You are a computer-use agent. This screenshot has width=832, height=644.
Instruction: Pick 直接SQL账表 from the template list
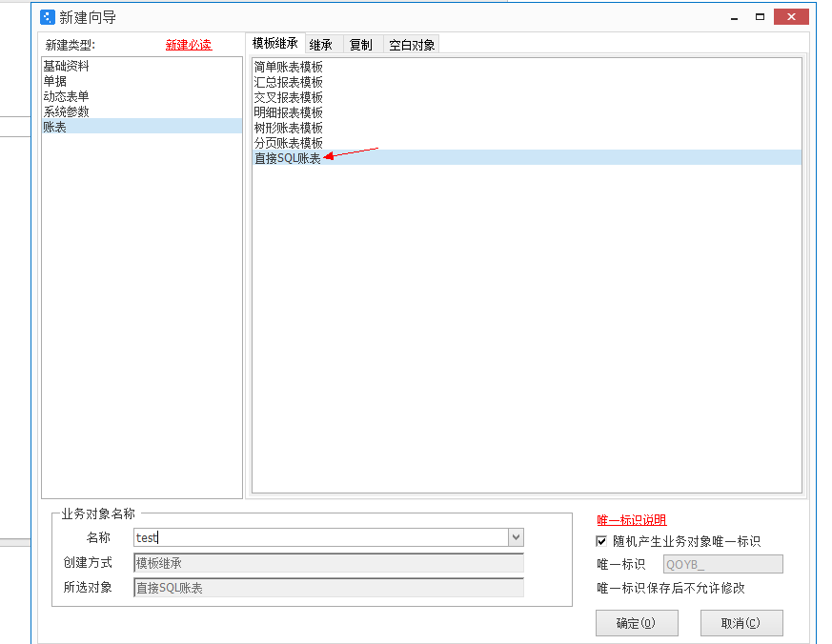(287, 158)
